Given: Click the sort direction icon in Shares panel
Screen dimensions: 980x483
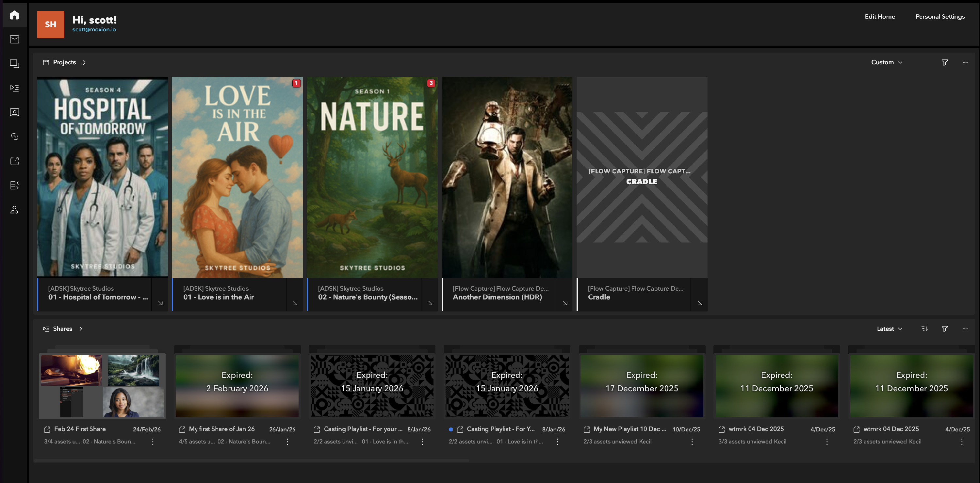Looking at the screenshot, I should (x=924, y=329).
